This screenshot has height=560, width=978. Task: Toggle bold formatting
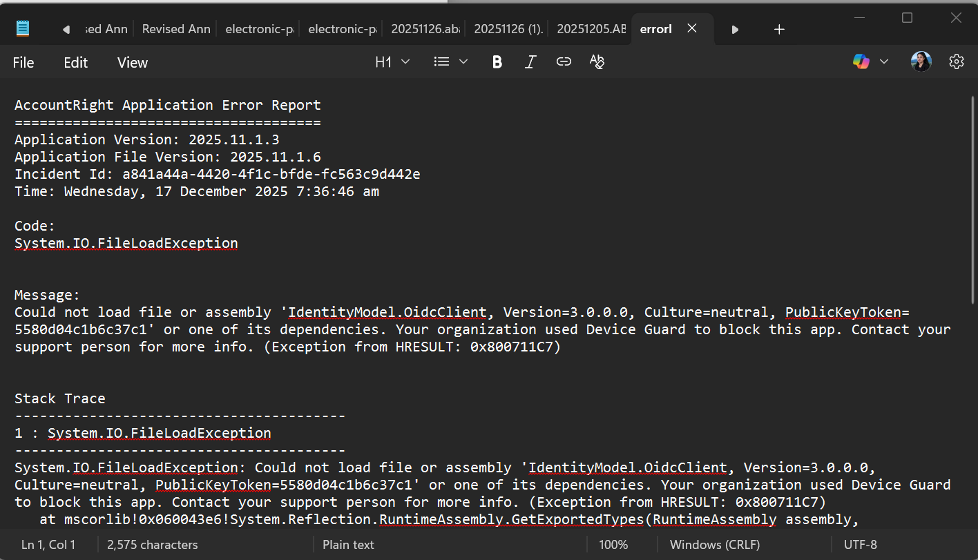(497, 62)
